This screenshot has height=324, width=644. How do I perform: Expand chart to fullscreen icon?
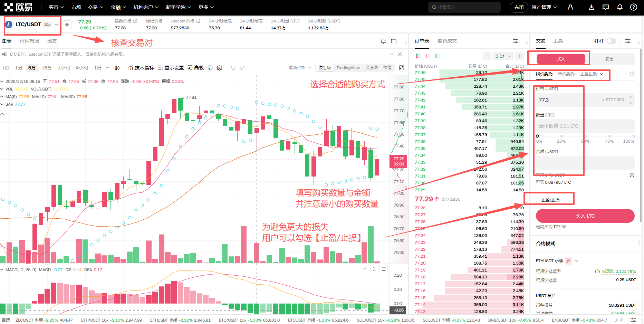[402, 68]
